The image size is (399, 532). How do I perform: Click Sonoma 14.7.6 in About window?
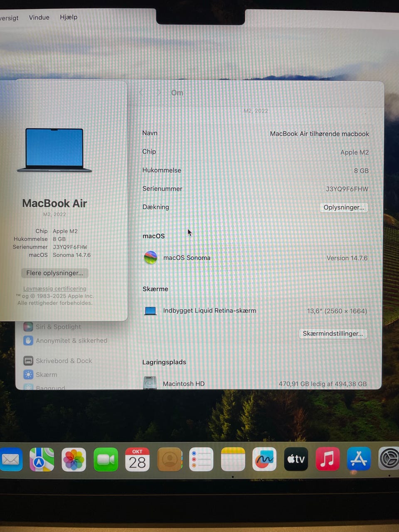(x=71, y=255)
